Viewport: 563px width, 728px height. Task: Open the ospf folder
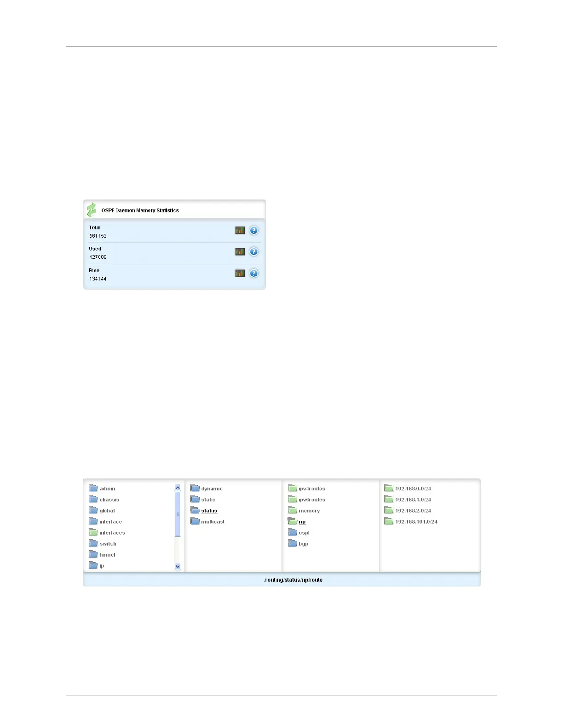[x=299, y=532]
